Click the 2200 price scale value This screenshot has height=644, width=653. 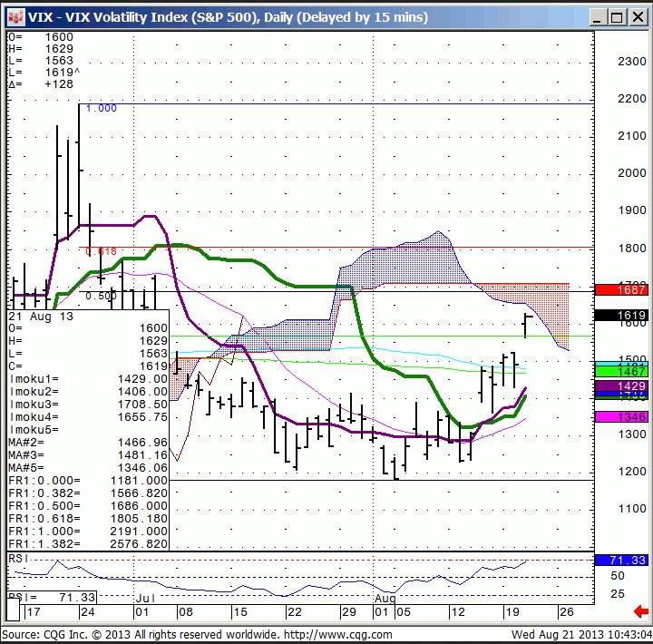click(x=632, y=99)
